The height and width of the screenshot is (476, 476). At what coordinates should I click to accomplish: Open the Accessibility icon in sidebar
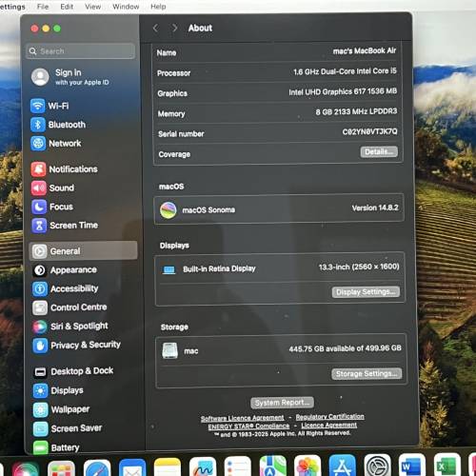pos(40,289)
